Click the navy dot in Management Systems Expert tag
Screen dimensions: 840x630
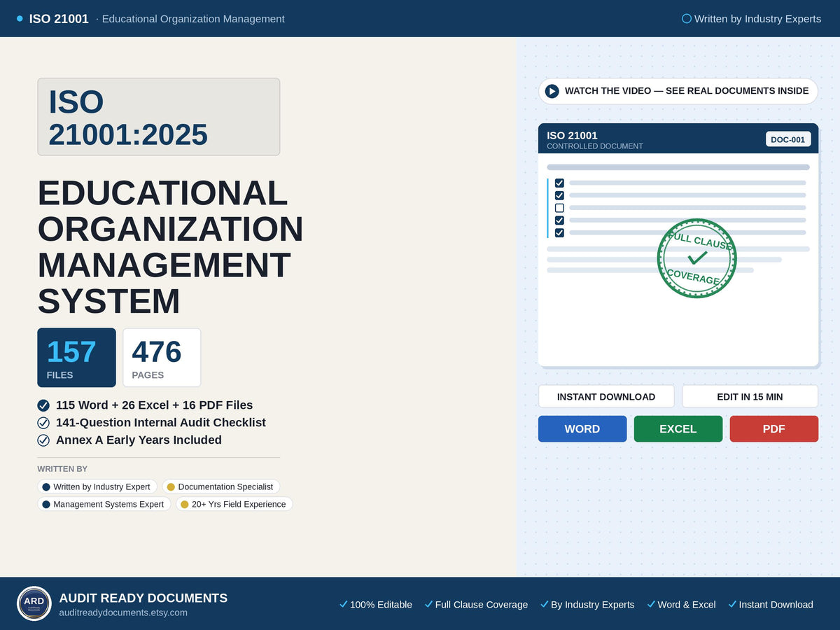[46, 504]
